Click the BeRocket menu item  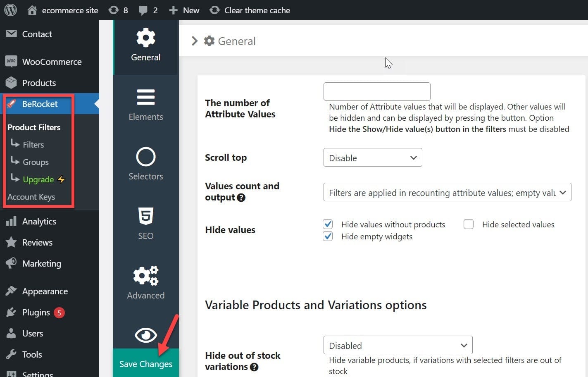[50, 104]
